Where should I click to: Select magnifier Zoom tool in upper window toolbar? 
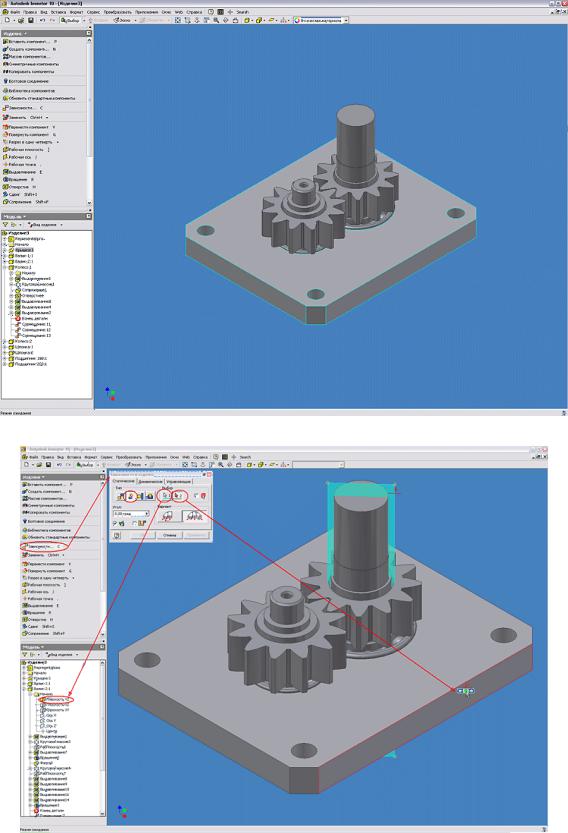(216, 20)
